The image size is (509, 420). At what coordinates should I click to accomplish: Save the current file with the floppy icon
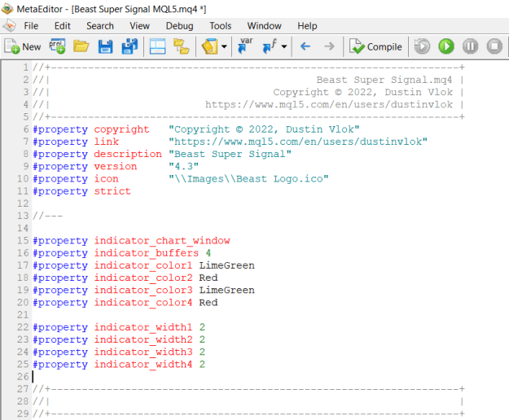105,46
